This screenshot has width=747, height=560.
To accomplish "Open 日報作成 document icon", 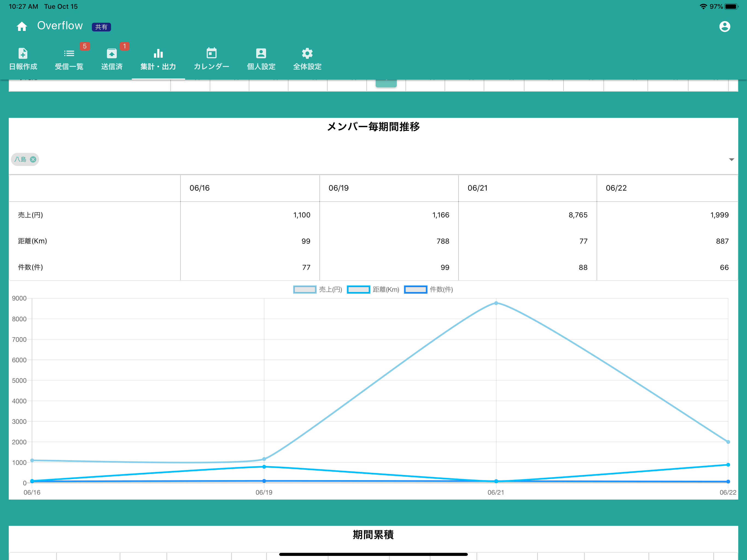I will (x=23, y=53).
